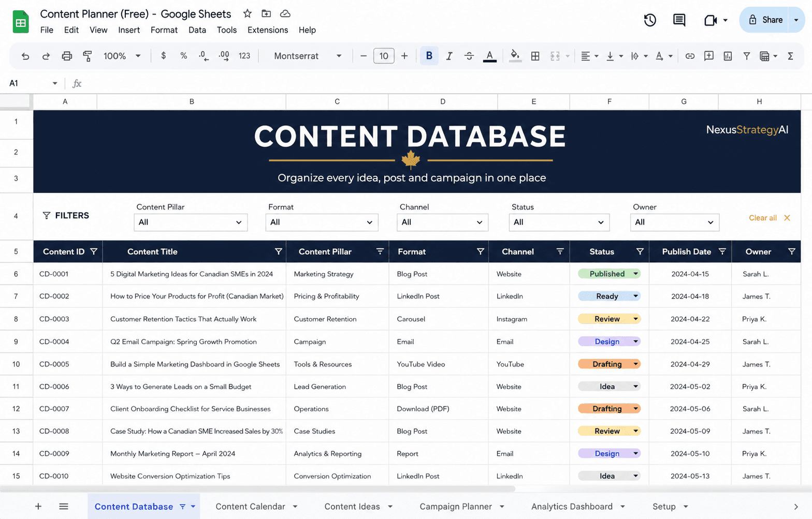
Task: Open the zoom 100% dropdown
Action: point(122,56)
